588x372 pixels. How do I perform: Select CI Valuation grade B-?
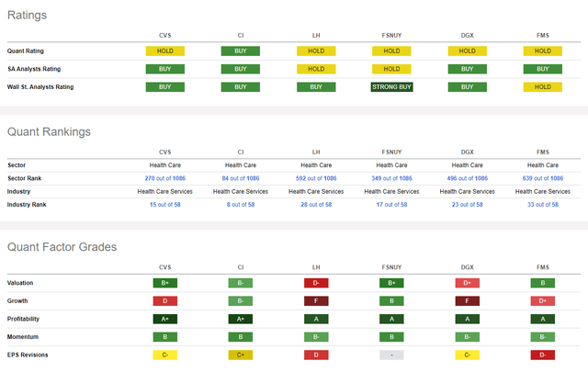pyautogui.click(x=241, y=283)
